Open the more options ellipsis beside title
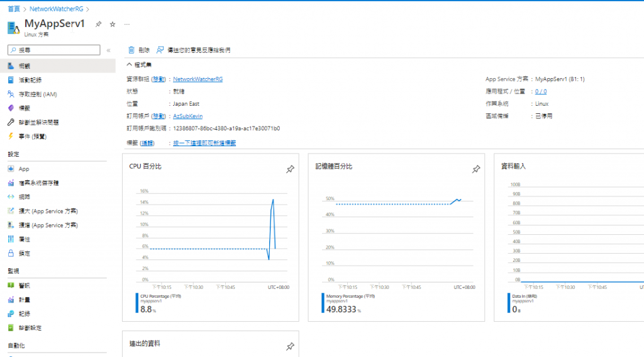 (x=127, y=25)
